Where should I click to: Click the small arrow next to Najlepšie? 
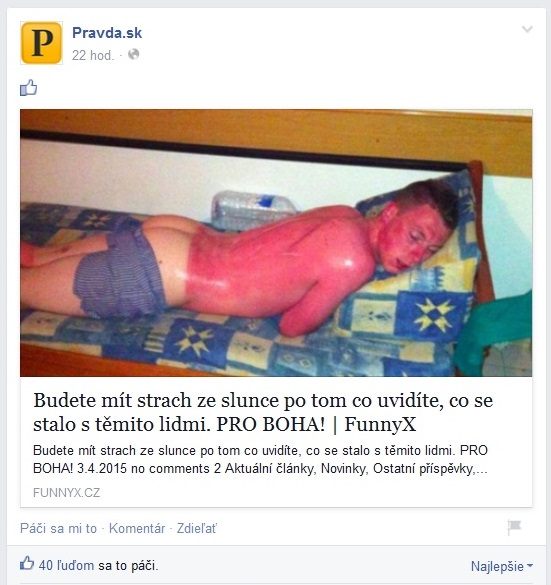(530, 566)
